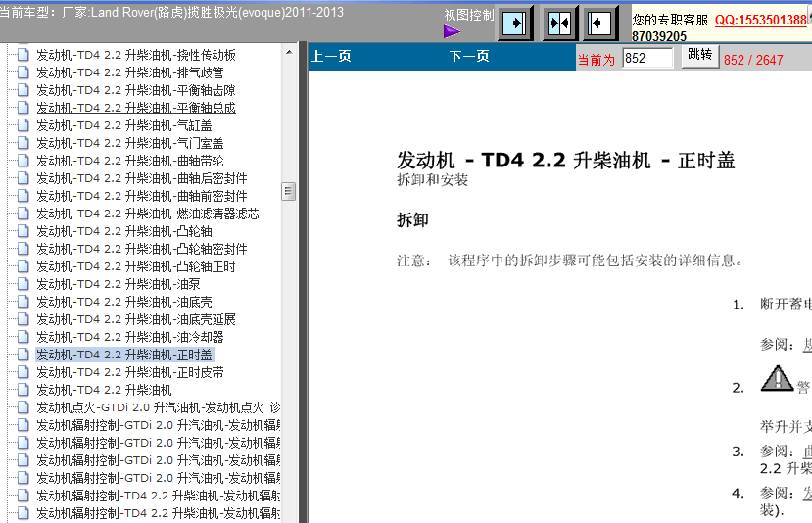Click the split-center view control icon
812x523 pixels.
[559, 23]
